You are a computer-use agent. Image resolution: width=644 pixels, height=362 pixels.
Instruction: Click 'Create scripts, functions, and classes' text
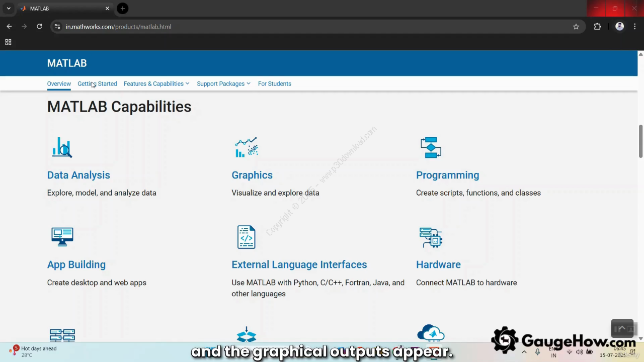coord(478,193)
